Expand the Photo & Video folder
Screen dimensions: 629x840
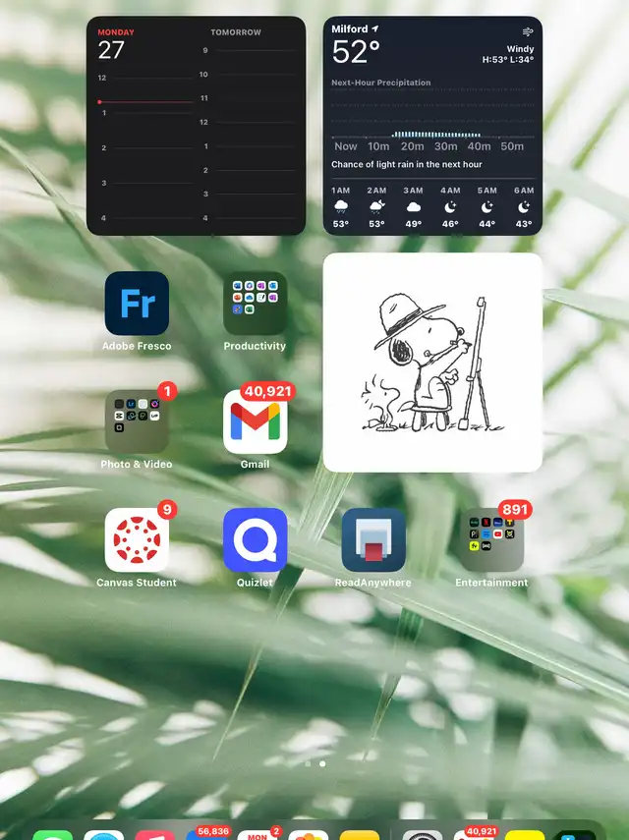137,422
